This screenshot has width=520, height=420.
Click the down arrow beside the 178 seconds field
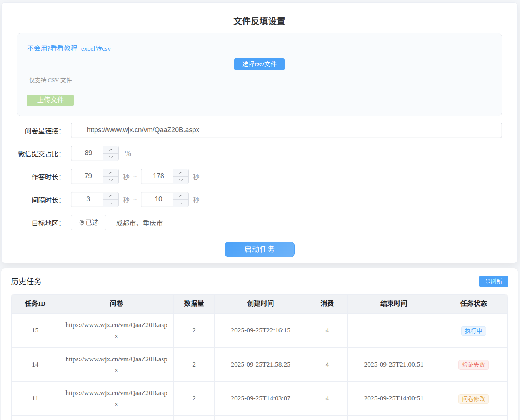pos(180,180)
